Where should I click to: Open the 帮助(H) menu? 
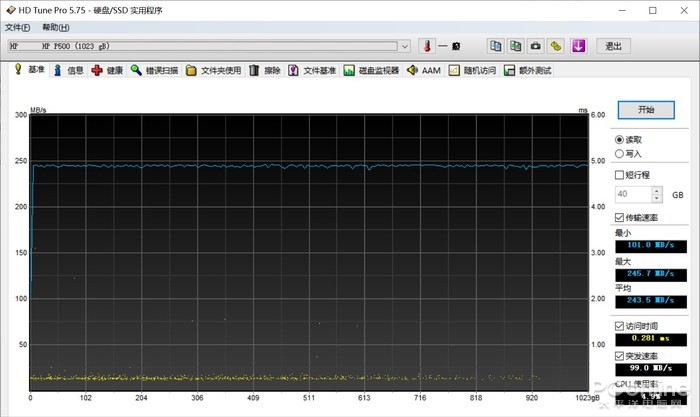[56, 27]
